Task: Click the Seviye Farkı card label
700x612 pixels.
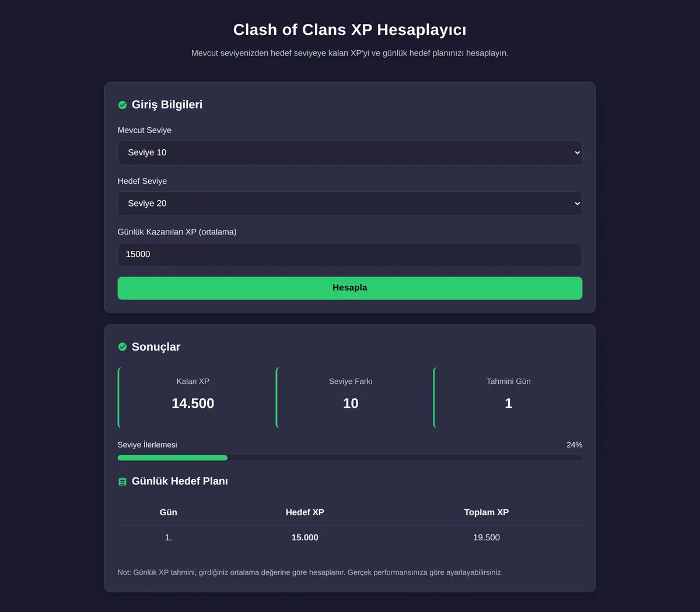Action: [x=351, y=381]
